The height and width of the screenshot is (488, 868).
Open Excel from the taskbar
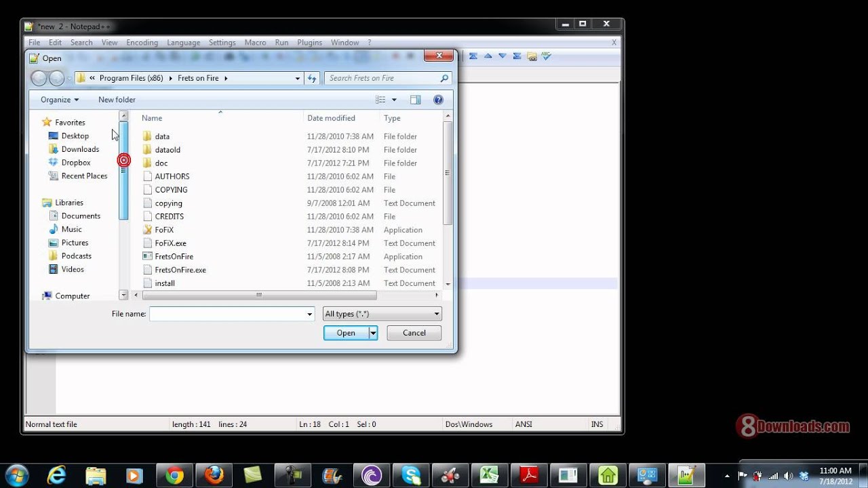tap(489, 476)
